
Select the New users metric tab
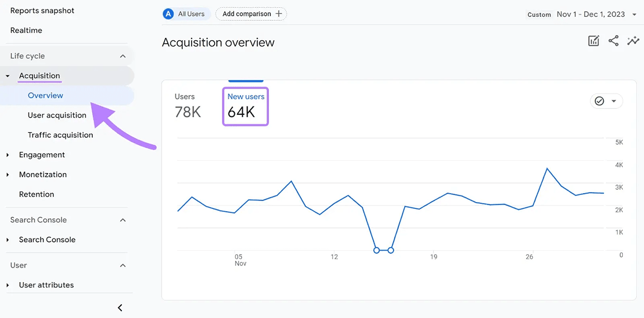[x=245, y=106]
